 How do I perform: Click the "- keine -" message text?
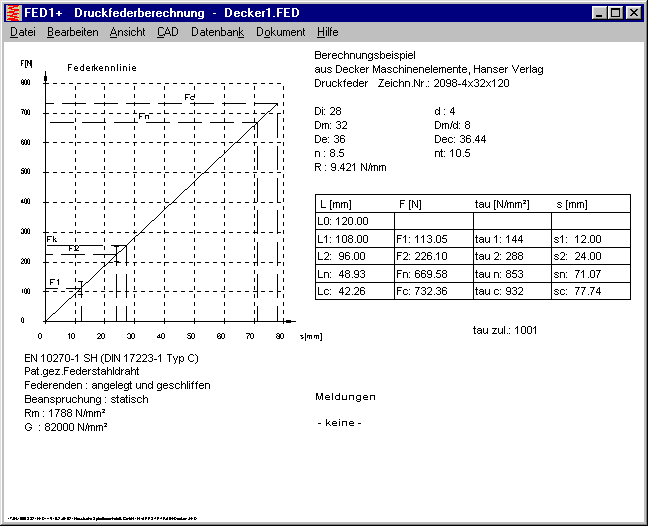tap(339, 424)
